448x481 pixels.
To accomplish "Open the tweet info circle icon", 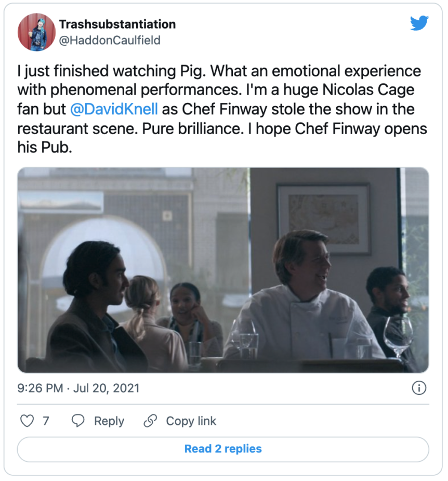I will [419, 388].
